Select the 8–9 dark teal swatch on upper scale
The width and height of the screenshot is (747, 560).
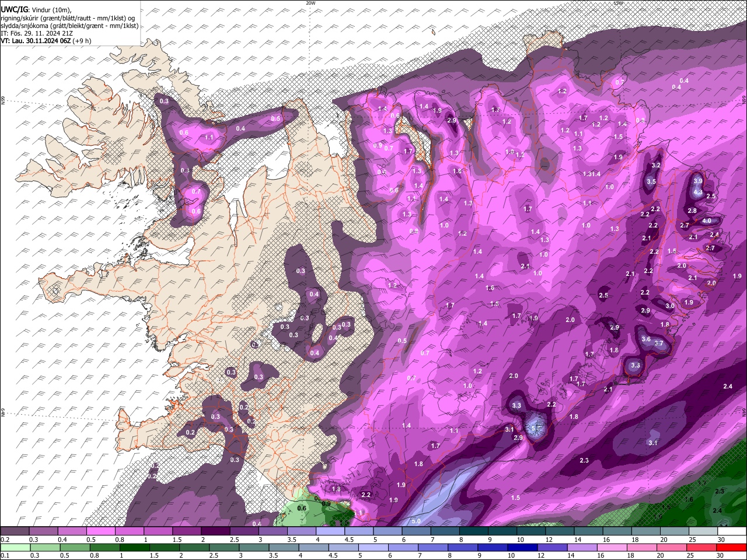[474, 531]
